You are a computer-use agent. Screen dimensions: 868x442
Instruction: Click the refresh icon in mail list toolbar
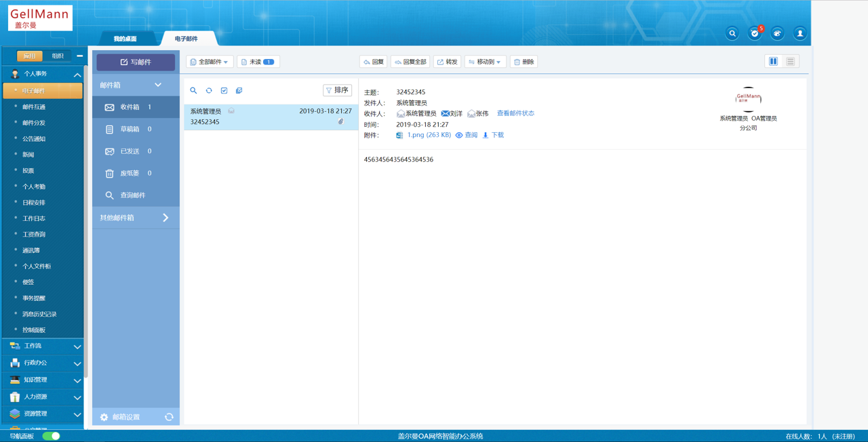[x=209, y=91]
